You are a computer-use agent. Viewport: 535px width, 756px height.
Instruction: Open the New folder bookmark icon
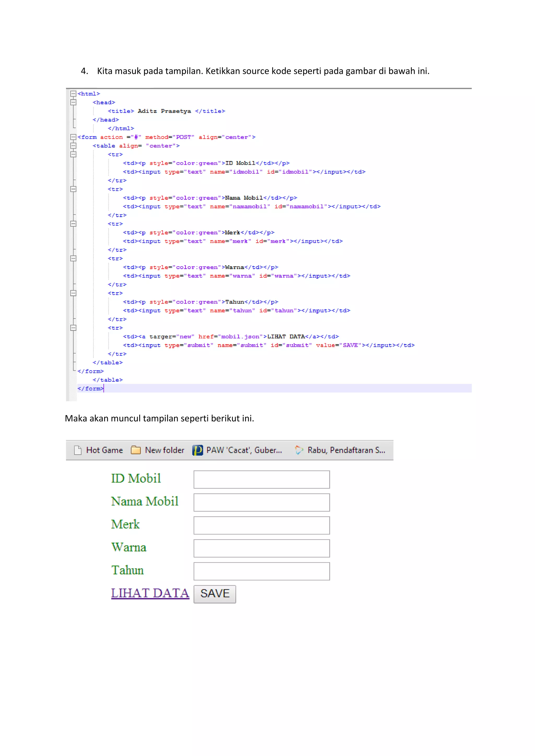[x=136, y=450]
